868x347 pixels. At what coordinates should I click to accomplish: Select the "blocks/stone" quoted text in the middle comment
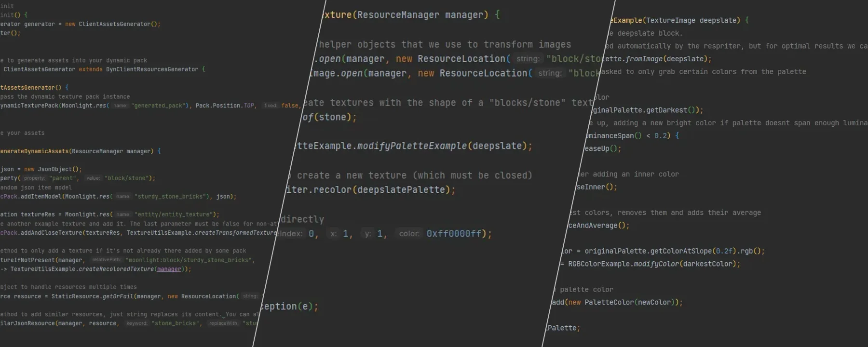[528, 103]
